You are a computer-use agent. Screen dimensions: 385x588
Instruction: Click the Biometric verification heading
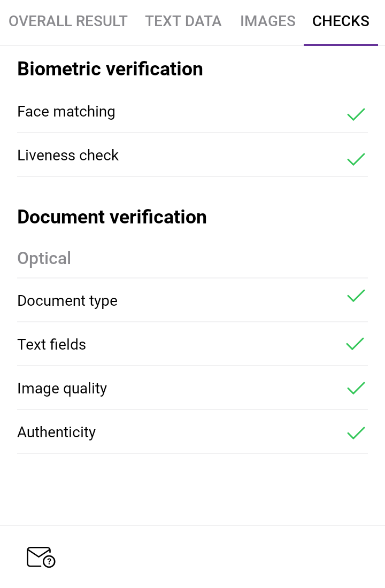[x=110, y=69]
